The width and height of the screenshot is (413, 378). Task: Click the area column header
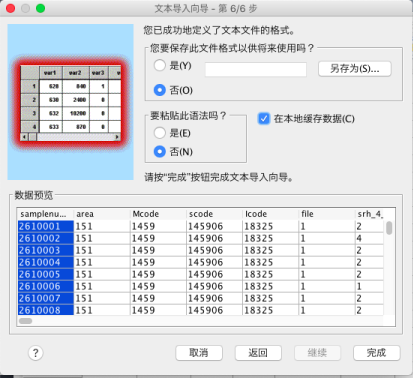[x=102, y=214]
